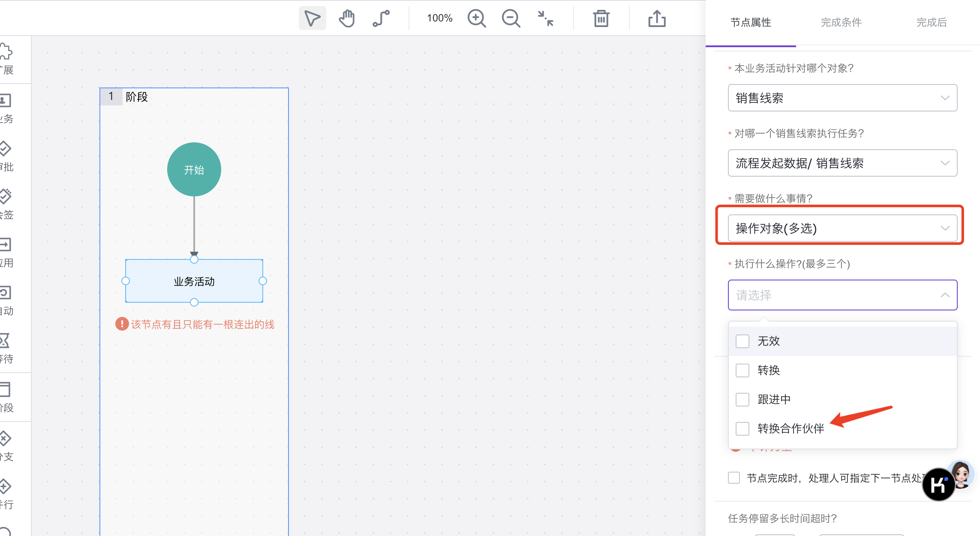This screenshot has width=980, height=536.
Task: Check the 转换合作伙伴 option checkbox
Action: 743,429
